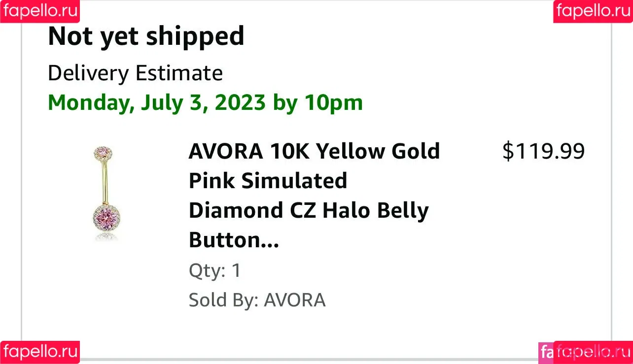Click the gold barbell shaft in product image

105,182
